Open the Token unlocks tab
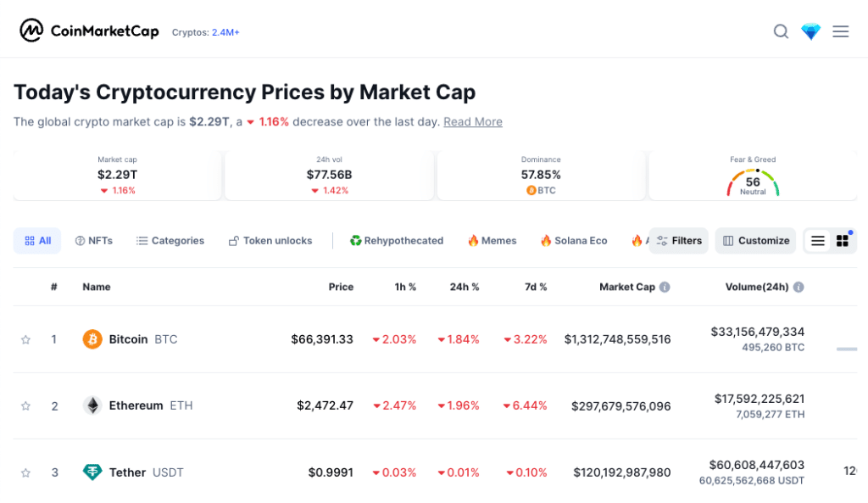Viewport: 868px width, 503px height. (270, 240)
